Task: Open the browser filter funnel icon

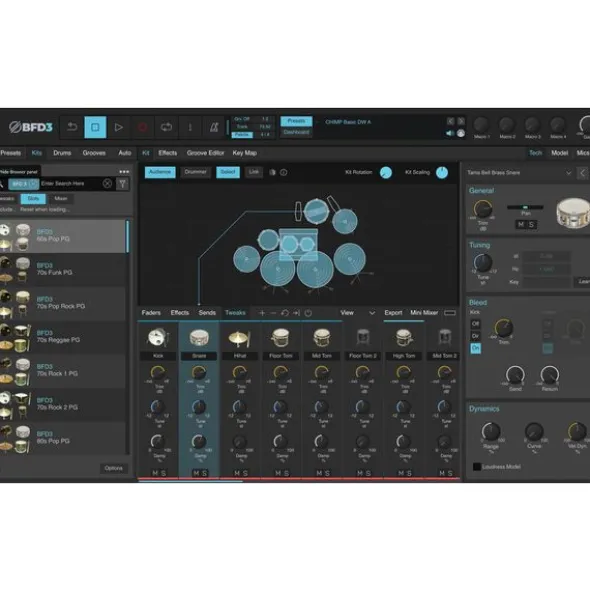Action: [x=123, y=184]
